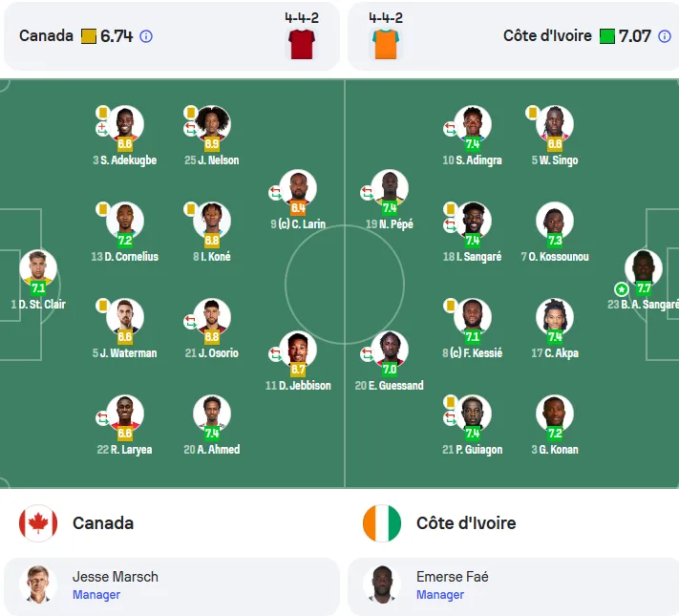Click the Côte d'Ivoire flag logo
This screenshot has width=679, height=616.
(x=382, y=523)
